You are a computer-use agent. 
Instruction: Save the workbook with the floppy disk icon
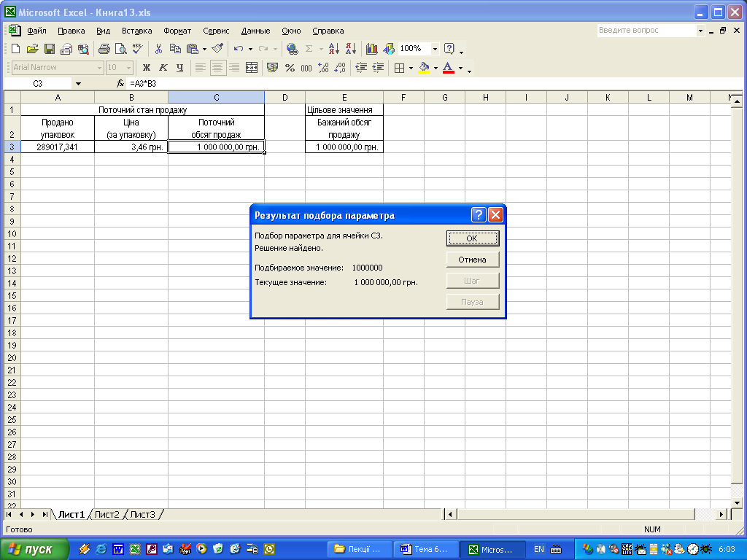50,49
